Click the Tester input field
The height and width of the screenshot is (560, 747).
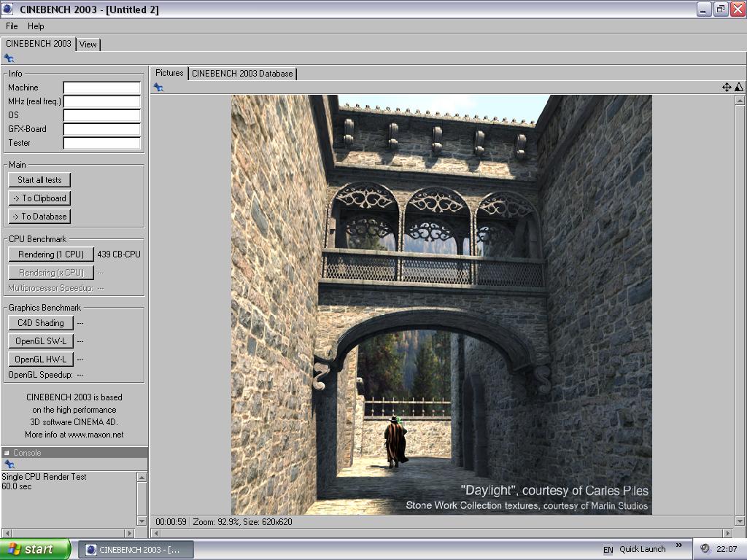(102, 143)
